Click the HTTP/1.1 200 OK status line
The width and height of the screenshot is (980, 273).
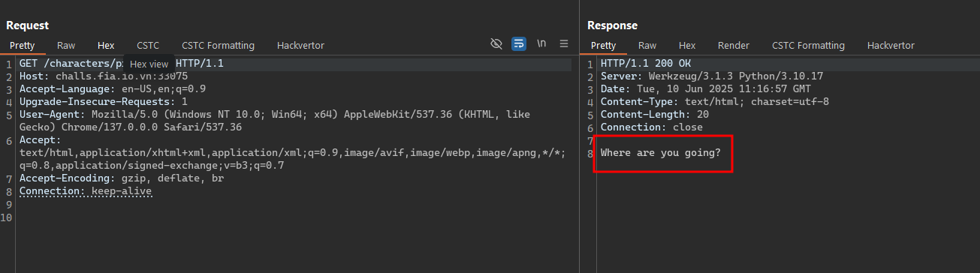point(647,64)
